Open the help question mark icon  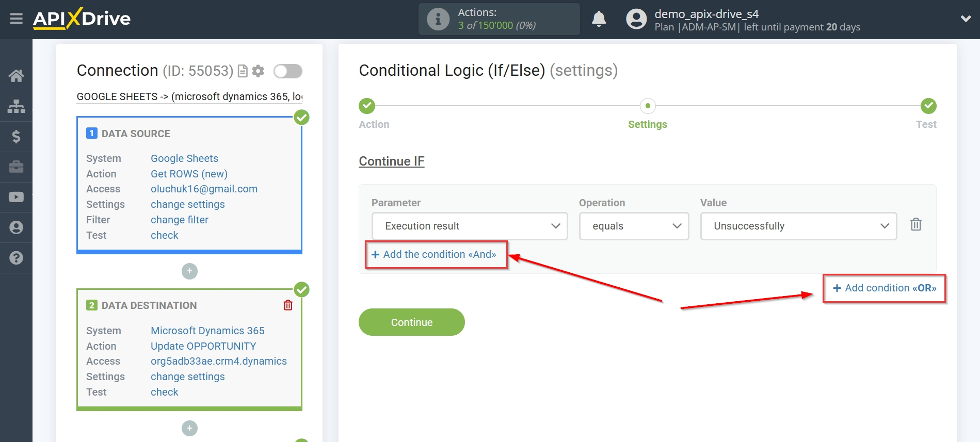(x=16, y=258)
